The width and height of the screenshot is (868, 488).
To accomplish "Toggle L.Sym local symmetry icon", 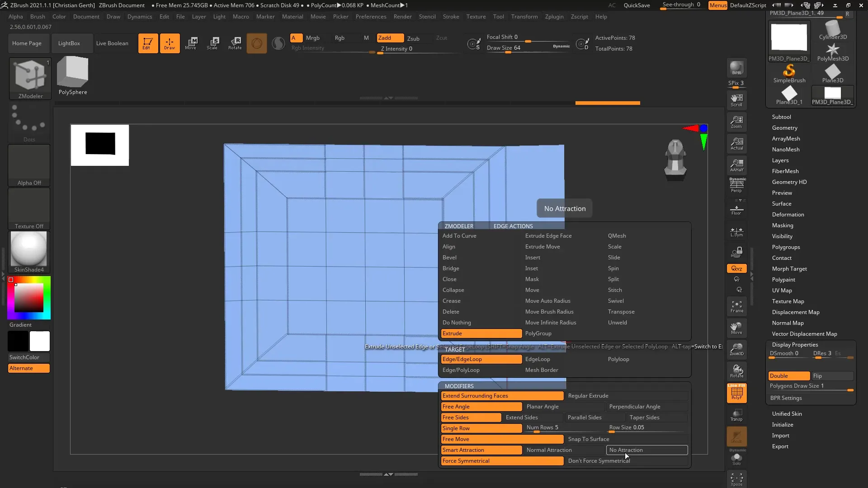I will 736,232.
